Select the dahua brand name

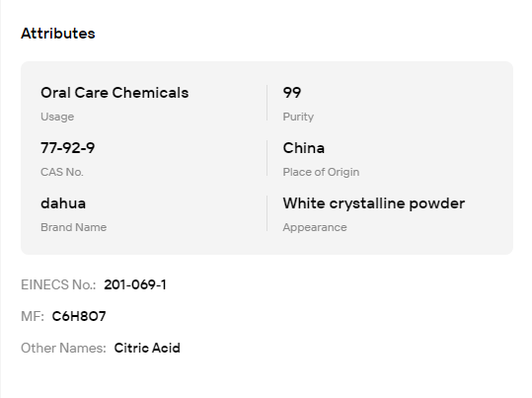pos(63,203)
